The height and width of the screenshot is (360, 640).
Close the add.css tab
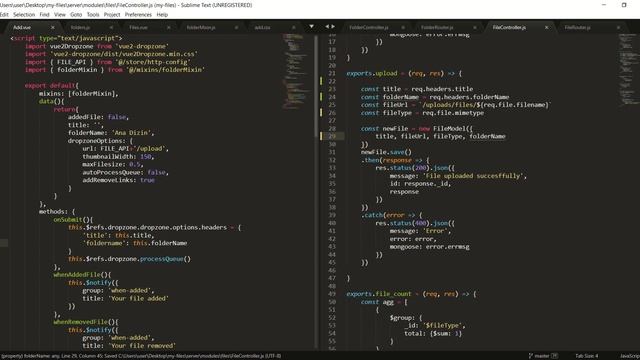pos(293,27)
